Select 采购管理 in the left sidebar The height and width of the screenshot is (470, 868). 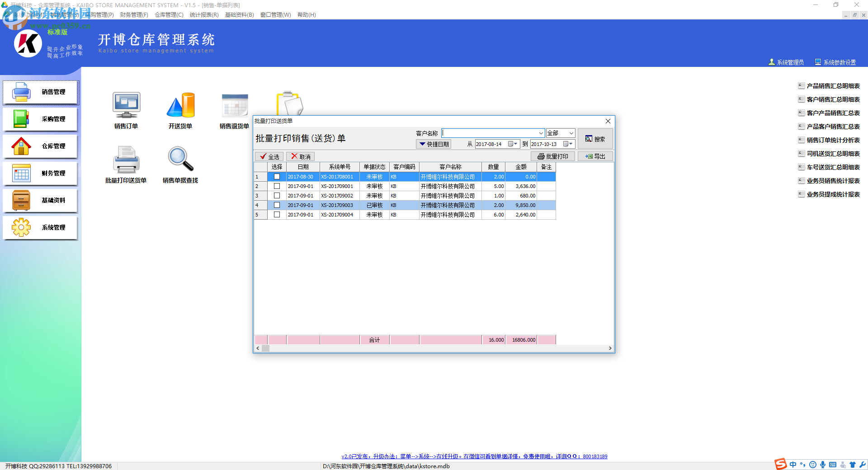click(41, 119)
